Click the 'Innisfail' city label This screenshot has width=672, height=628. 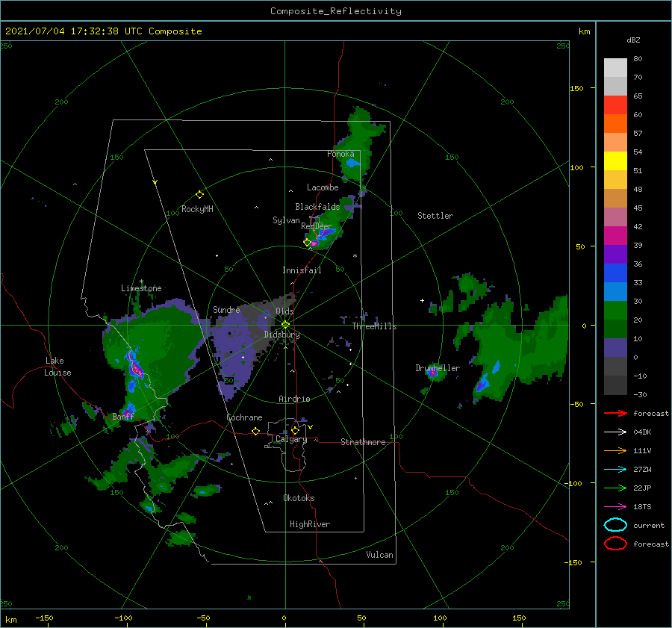click(x=302, y=270)
